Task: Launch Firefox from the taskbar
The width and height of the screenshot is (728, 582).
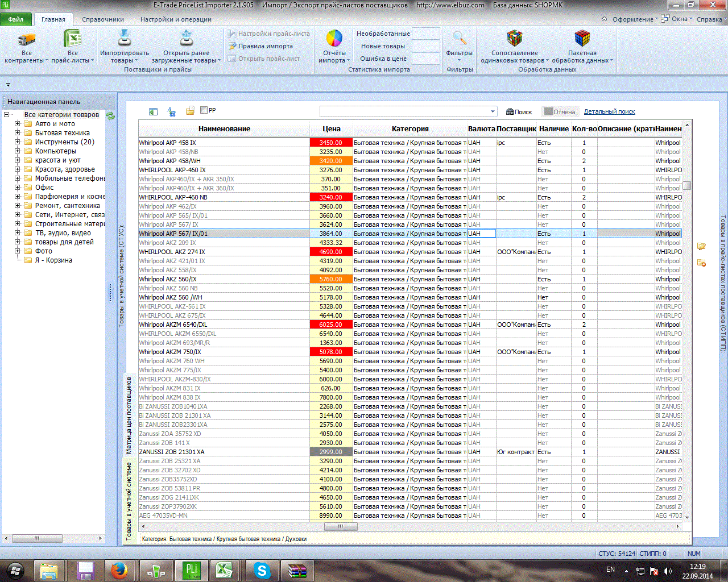Action: click(119, 570)
